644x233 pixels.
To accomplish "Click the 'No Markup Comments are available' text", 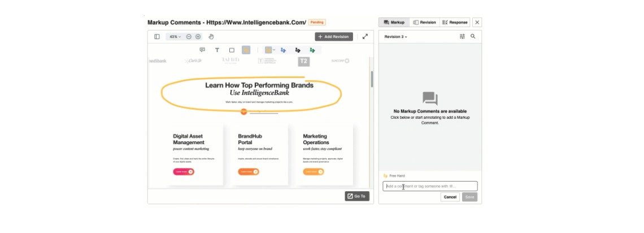I will [x=430, y=111].
